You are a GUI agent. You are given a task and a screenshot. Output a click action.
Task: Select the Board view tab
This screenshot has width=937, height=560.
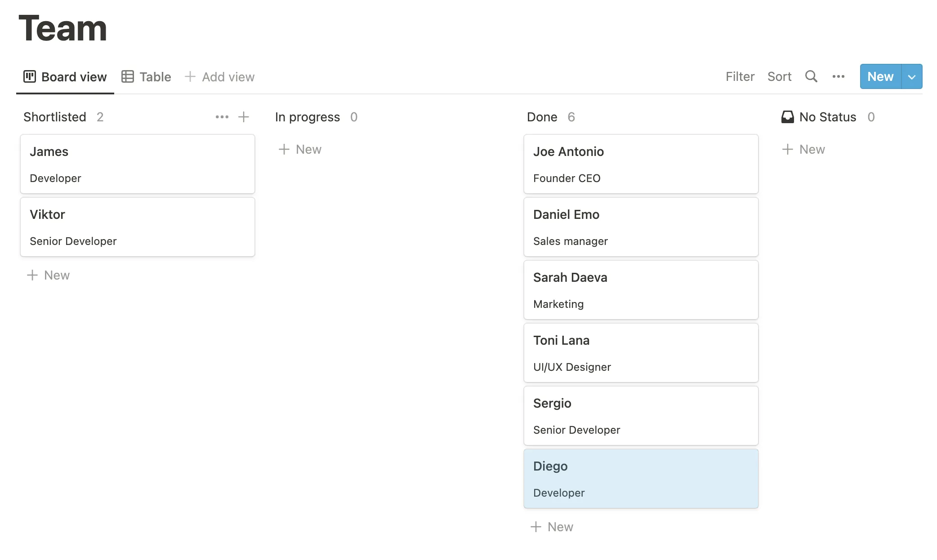pos(65,76)
